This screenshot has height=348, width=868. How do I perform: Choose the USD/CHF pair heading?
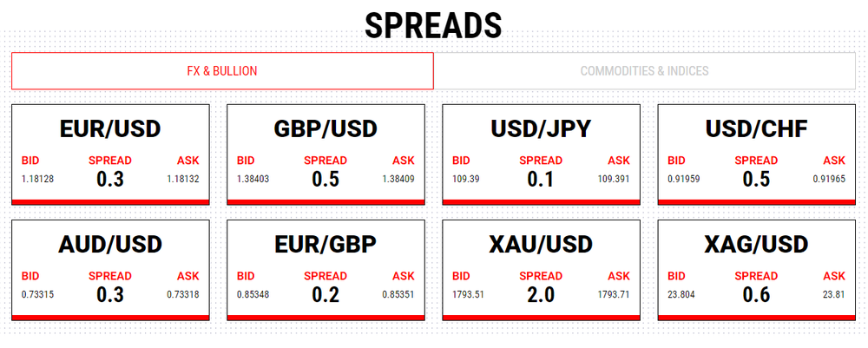(756, 129)
